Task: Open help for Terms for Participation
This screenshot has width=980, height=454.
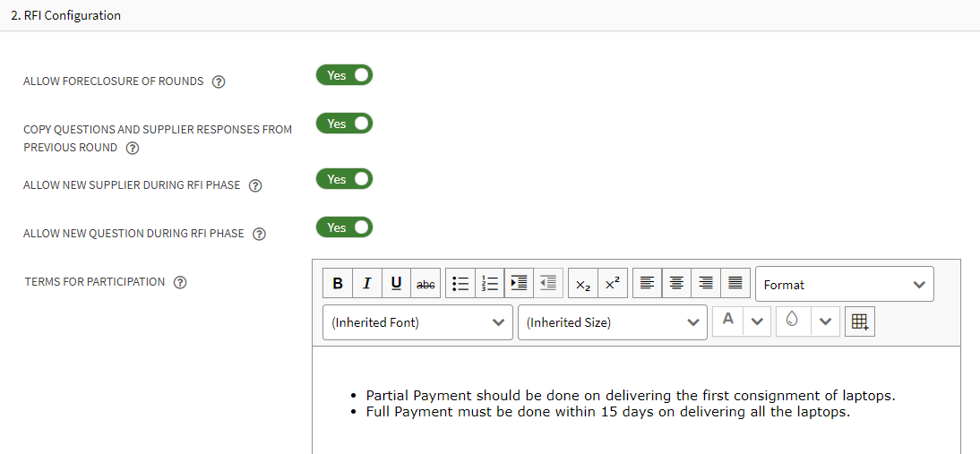Action: click(180, 282)
